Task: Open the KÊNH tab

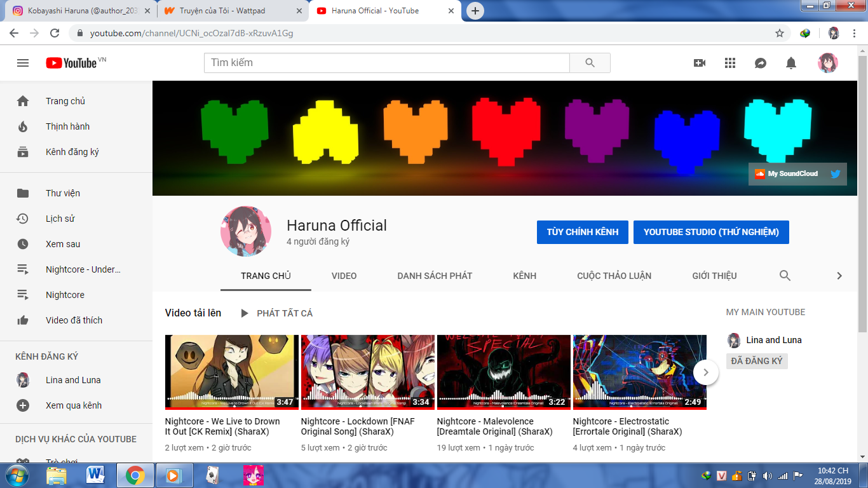Action: (x=525, y=276)
